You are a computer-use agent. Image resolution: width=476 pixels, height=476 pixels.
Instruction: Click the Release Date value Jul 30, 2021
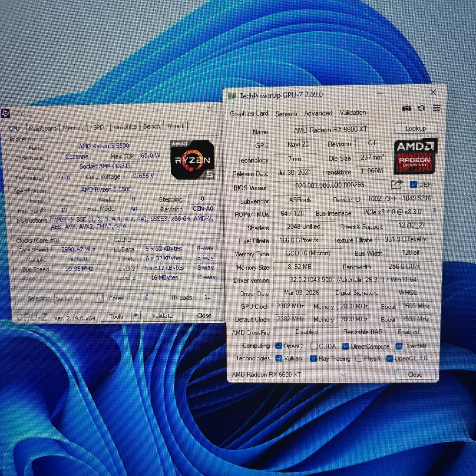295,172
